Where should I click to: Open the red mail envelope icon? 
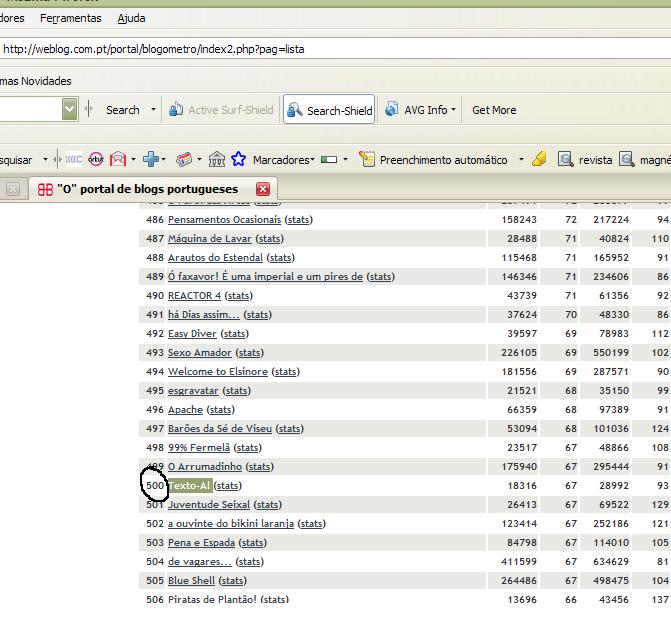click(x=118, y=160)
